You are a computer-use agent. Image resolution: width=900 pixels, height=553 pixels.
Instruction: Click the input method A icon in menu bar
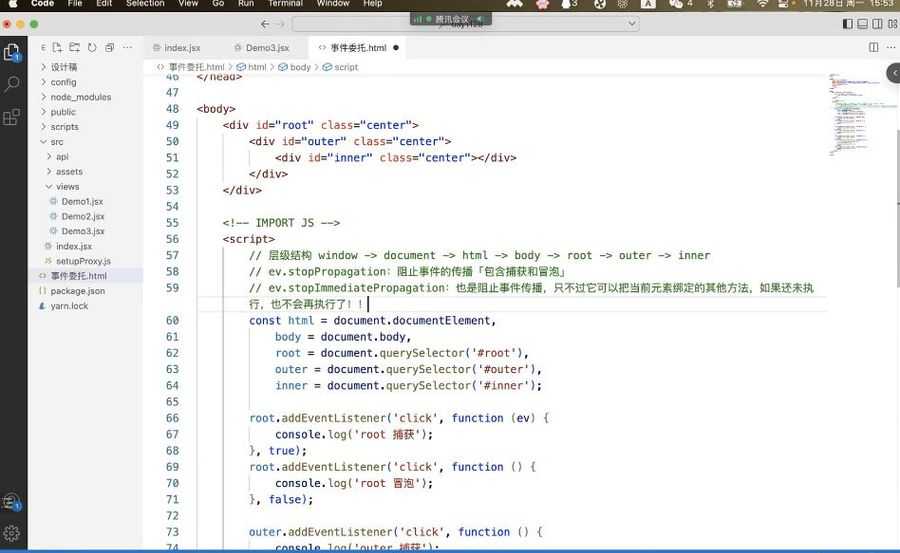pos(648,4)
